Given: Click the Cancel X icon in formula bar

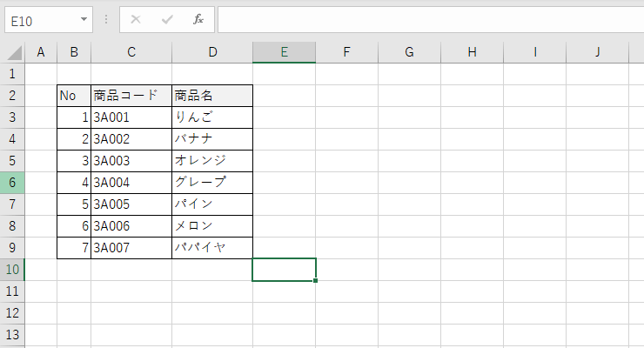Looking at the screenshot, I should [135, 19].
